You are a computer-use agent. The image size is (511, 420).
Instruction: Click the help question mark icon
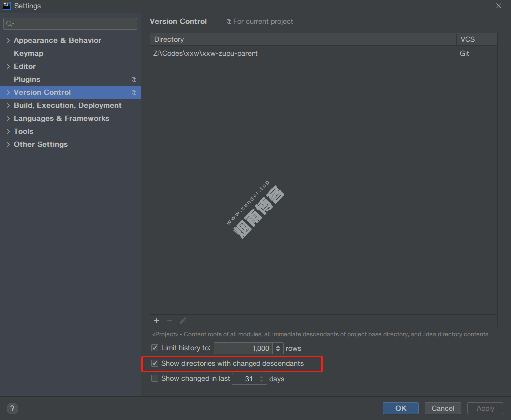pos(12,408)
